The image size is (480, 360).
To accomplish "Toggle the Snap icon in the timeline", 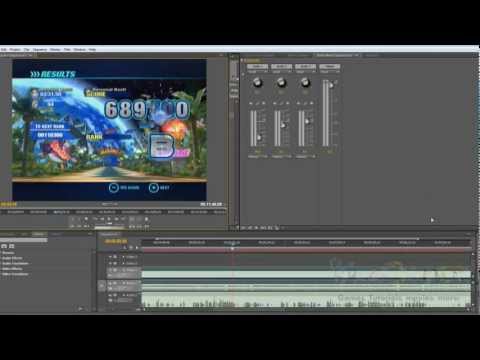I will pyautogui.click(x=125, y=248).
